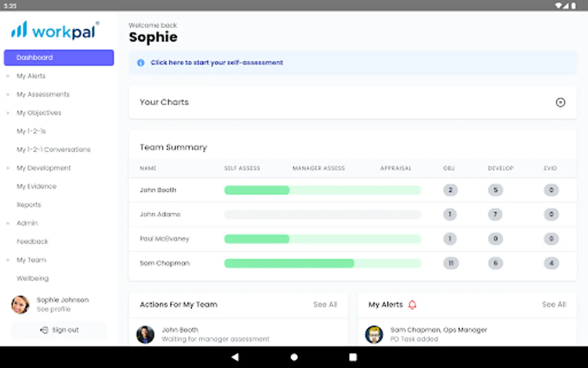Open the Dashboard menu item
This screenshot has height=368, width=588.
pos(59,58)
